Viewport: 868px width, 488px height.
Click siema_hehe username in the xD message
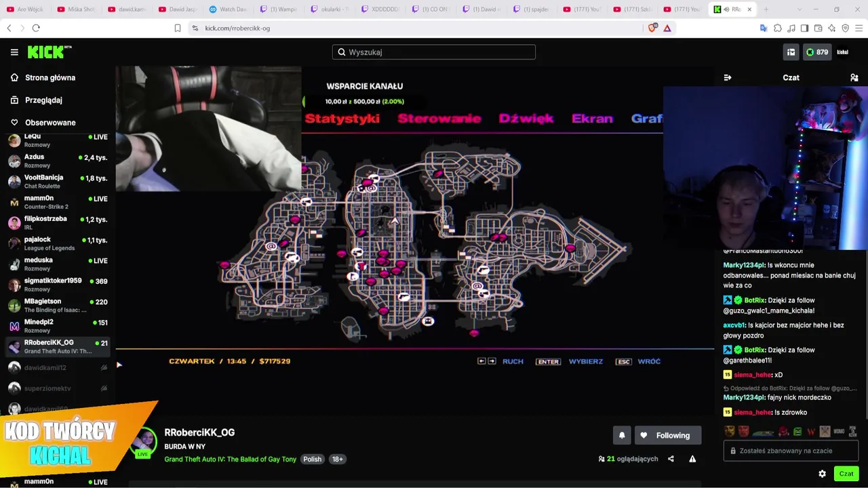point(753,375)
